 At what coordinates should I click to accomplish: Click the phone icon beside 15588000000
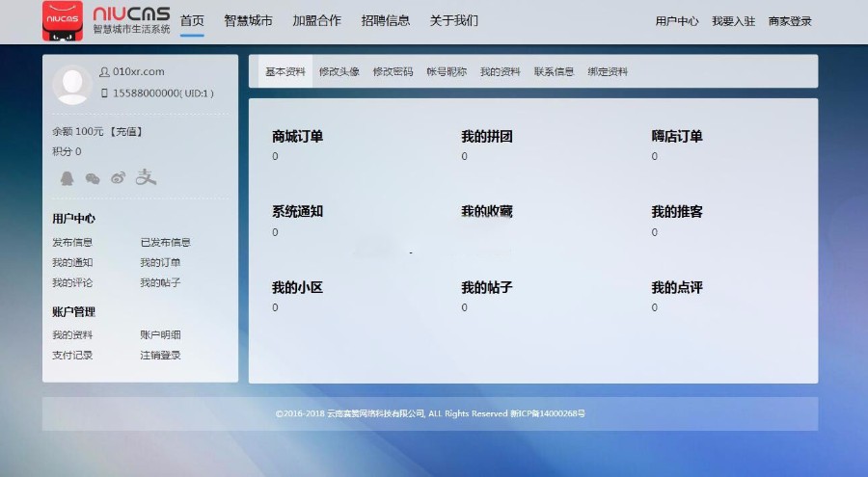click(x=104, y=93)
